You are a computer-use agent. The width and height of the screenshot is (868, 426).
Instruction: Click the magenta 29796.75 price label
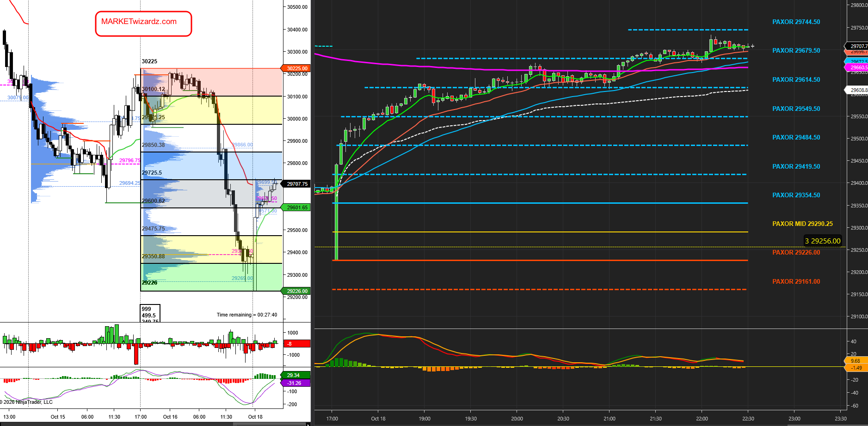[x=130, y=161]
